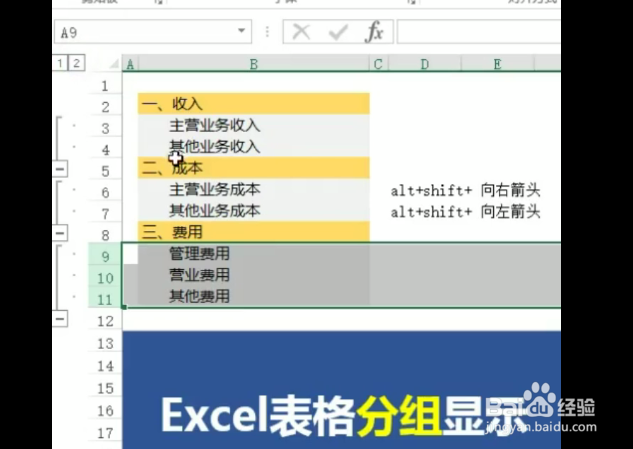Show outline level 2
Image resolution: width=633 pixels, height=449 pixels.
tap(76, 63)
